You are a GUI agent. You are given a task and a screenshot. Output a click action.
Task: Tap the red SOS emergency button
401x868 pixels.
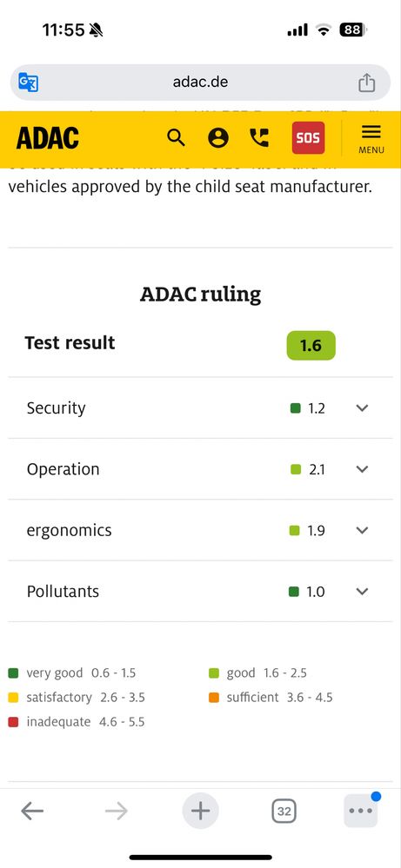click(x=308, y=137)
